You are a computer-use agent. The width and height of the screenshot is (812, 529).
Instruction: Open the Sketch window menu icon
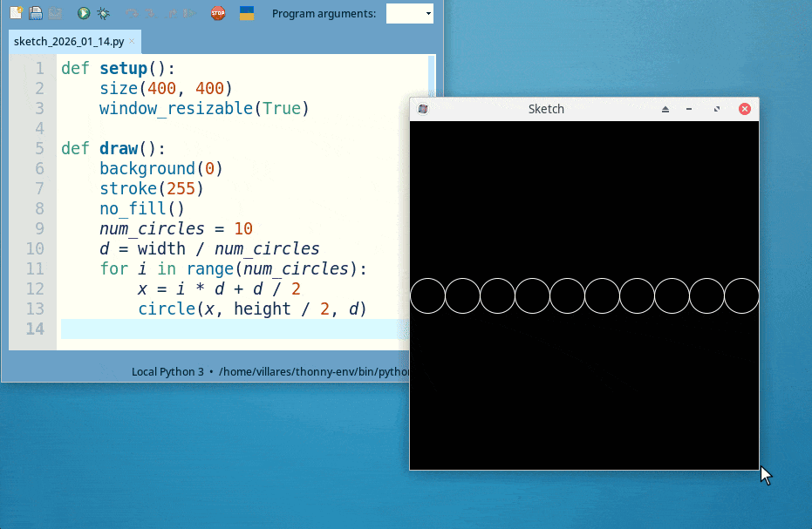pyautogui.click(x=422, y=109)
